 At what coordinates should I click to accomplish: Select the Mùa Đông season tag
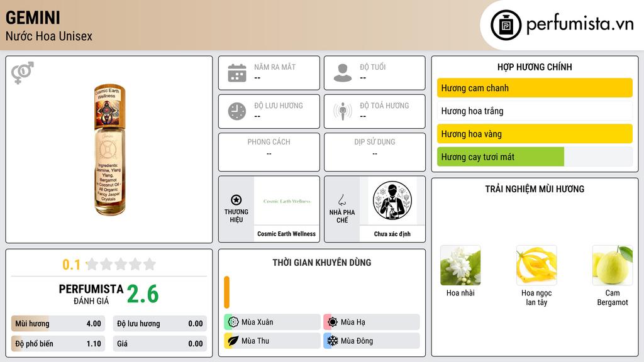372,341
